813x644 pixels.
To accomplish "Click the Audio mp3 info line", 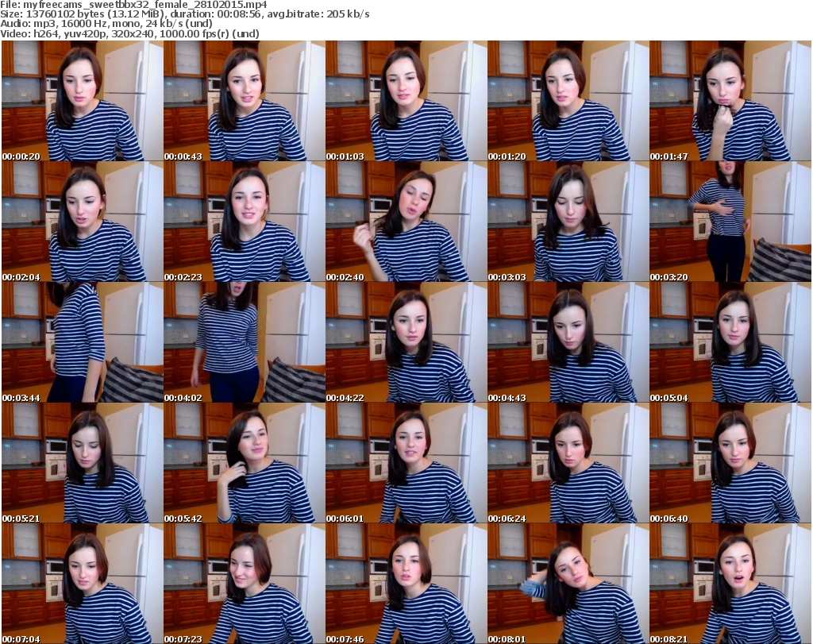I will click(106, 24).
